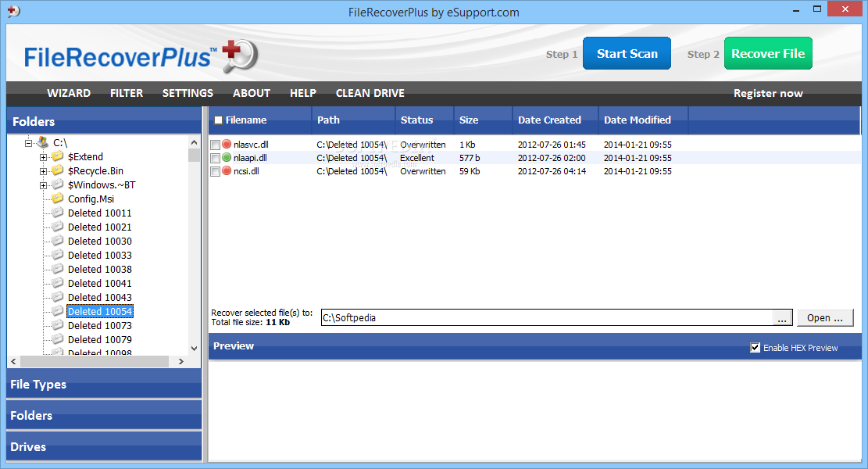Click the Deleted 10021 folder icon
Image resolution: width=868 pixels, height=469 pixels.
pyautogui.click(x=58, y=227)
